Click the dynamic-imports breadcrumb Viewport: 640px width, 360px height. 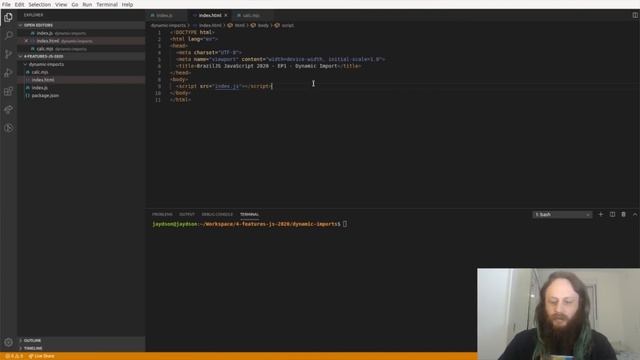point(168,25)
